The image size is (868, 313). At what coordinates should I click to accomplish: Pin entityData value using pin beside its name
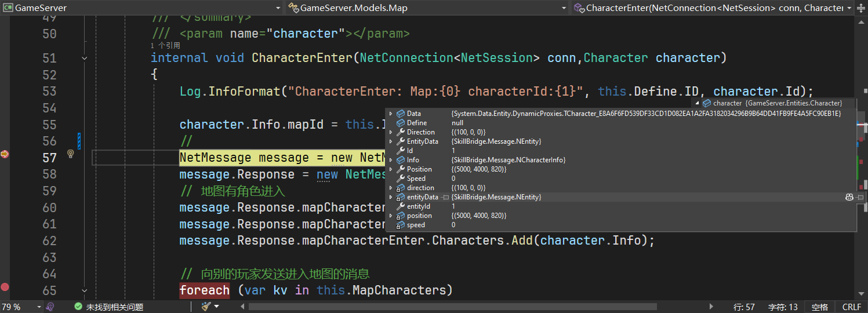tap(445, 198)
